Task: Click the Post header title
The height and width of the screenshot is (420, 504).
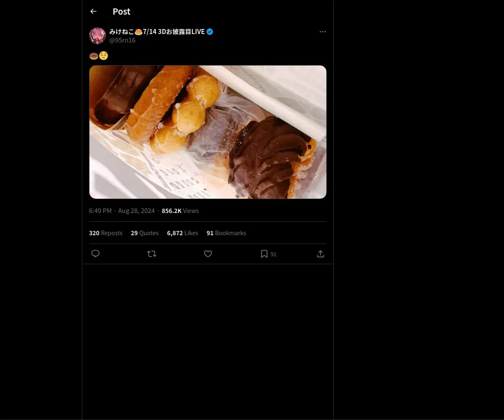Action: (121, 12)
